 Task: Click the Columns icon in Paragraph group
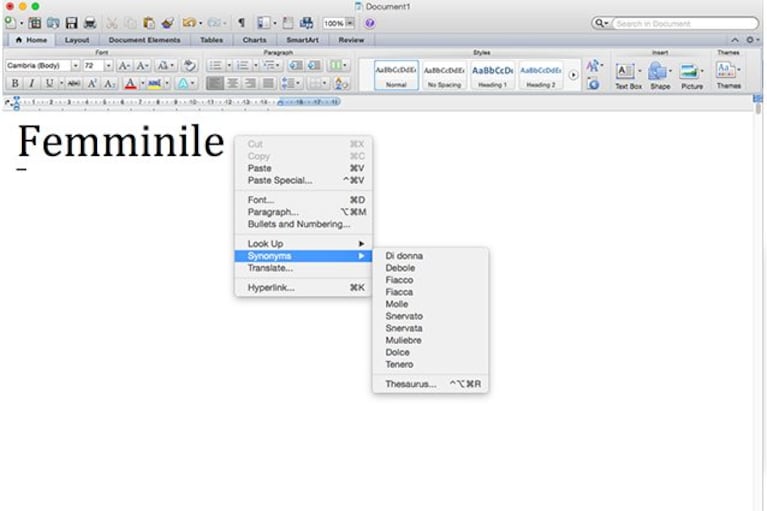coord(335,66)
